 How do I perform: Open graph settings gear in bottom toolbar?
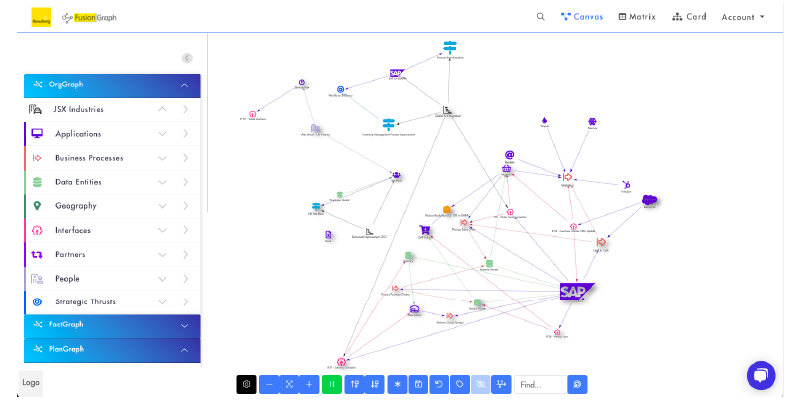tap(246, 384)
